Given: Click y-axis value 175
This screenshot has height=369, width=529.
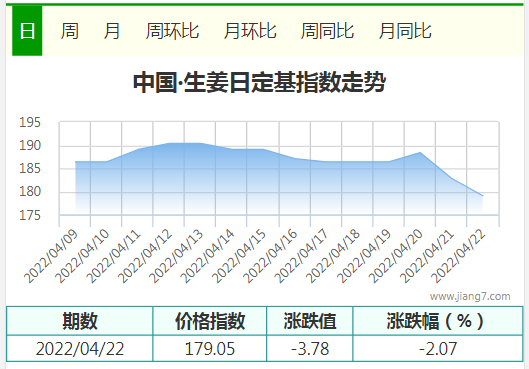Looking at the screenshot, I should pos(30,215).
